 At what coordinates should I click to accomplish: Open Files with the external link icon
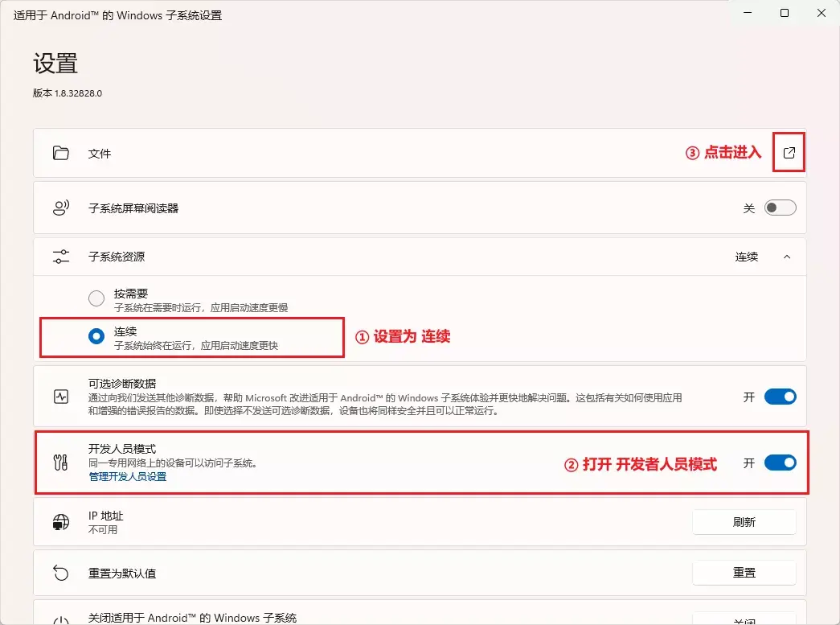pyautogui.click(x=789, y=153)
